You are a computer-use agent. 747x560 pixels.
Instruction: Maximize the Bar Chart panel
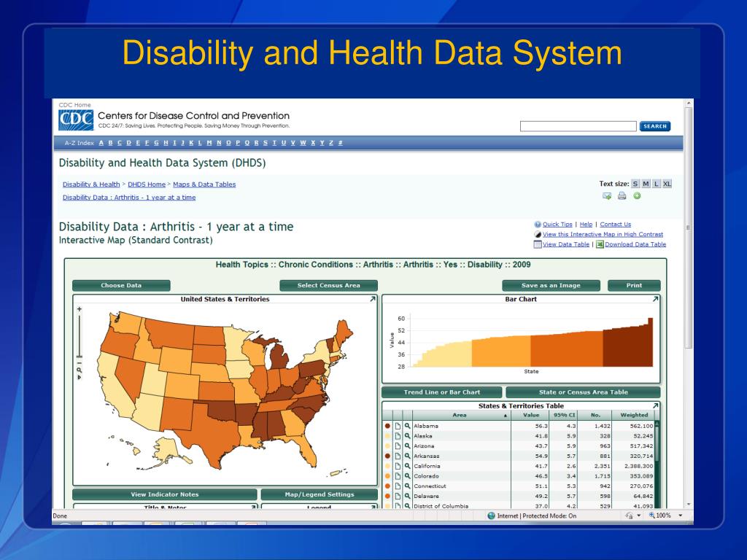[x=655, y=299]
